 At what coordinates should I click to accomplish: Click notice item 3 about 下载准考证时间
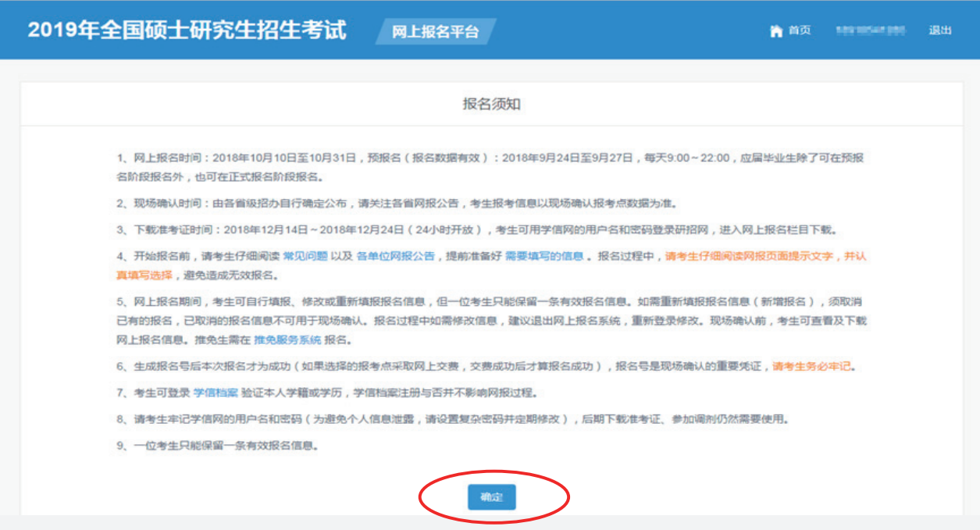click(475, 229)
